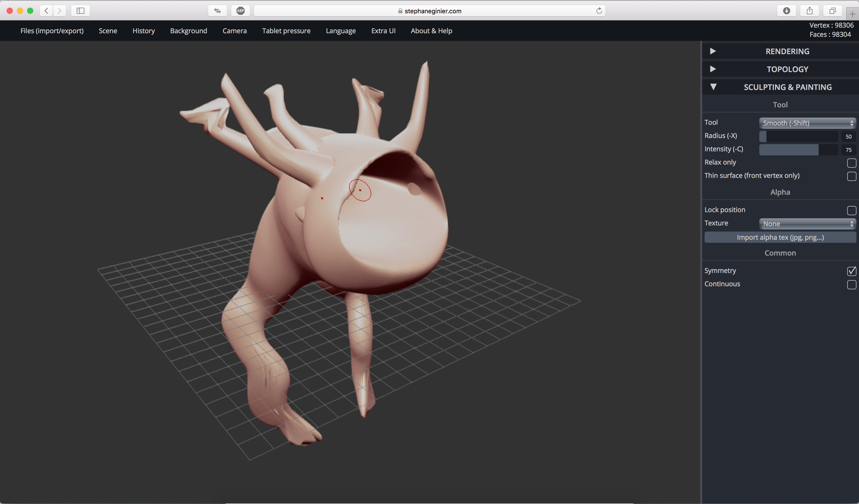The width and height of the screenshot is (859, 504).
Task: Open the Safari downloads icon
Action: point(786,10)
